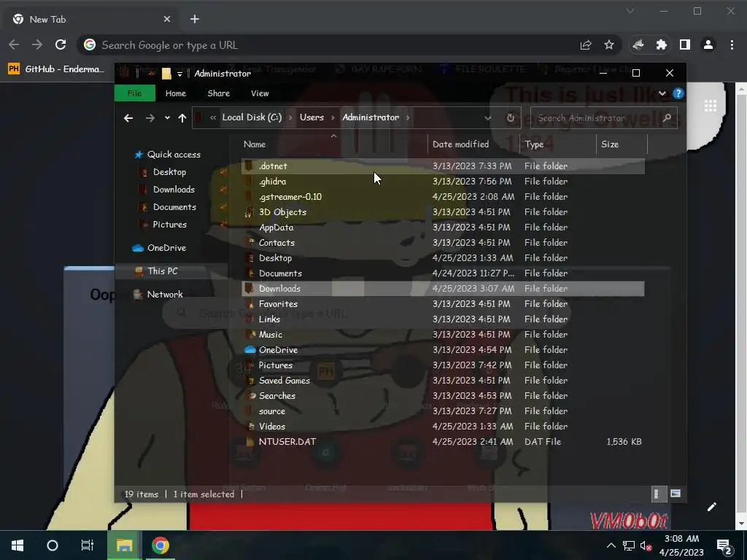Viewport: 747px width, 560px height.
Task: Click Users in the address breadcrumb
Action: point(311,117)
